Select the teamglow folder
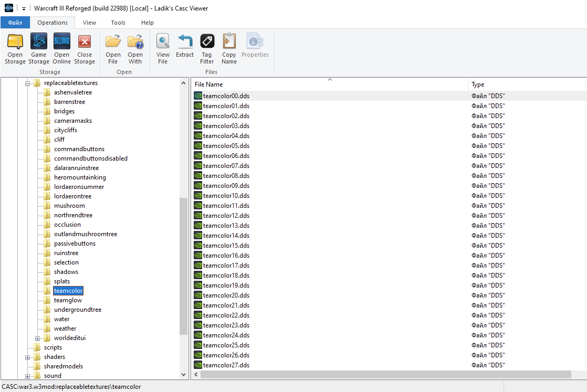Image resolution: width=587 pixels, height=392 pixels. [68, 300]
